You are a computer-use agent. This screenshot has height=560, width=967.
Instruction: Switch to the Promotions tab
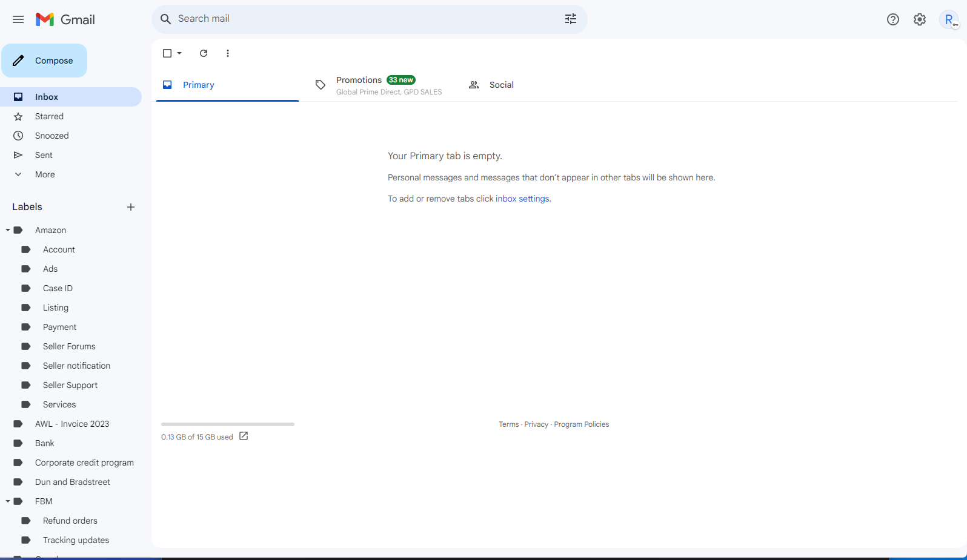click(380, 85)
